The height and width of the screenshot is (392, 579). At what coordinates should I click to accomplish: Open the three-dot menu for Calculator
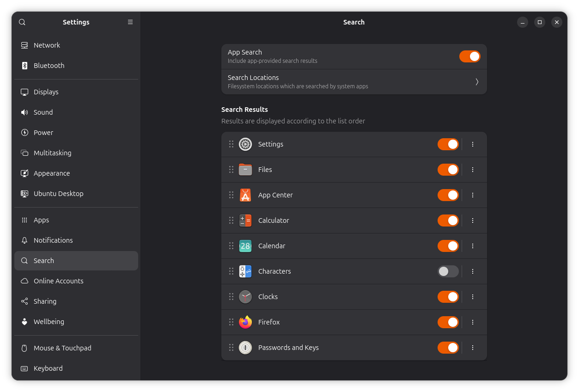point(473,220)
